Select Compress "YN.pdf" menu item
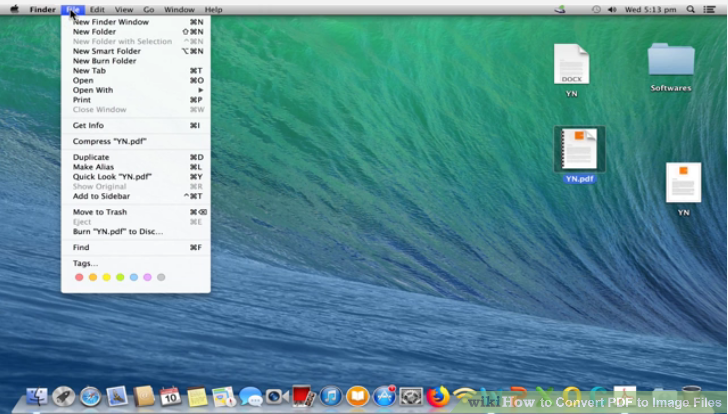 [x=109, y=142]
